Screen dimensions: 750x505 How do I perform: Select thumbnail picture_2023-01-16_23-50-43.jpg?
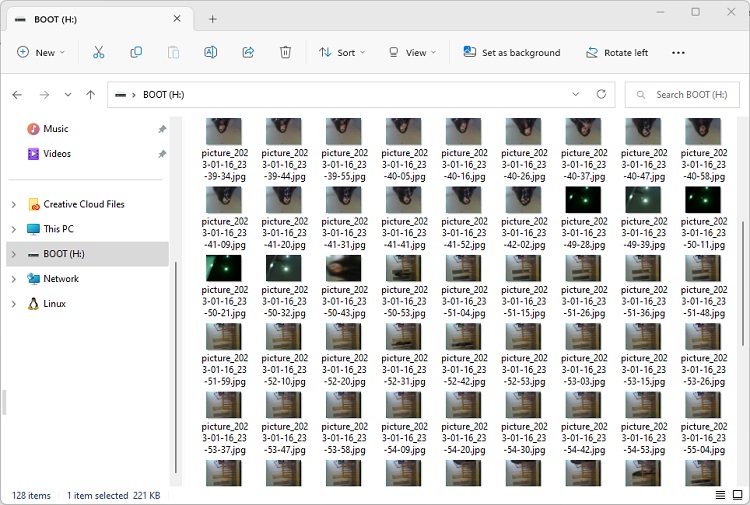(x=344, y=268)
